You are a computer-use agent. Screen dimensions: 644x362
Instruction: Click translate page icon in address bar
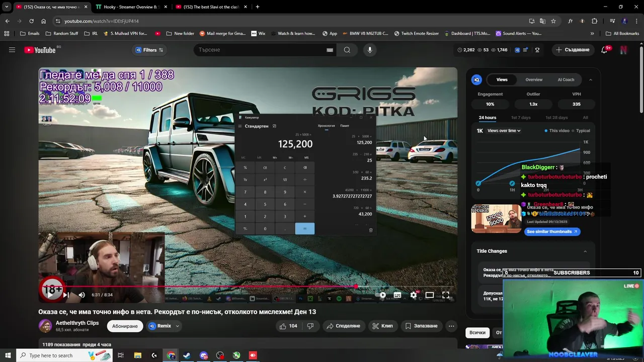tap(542, 21)
